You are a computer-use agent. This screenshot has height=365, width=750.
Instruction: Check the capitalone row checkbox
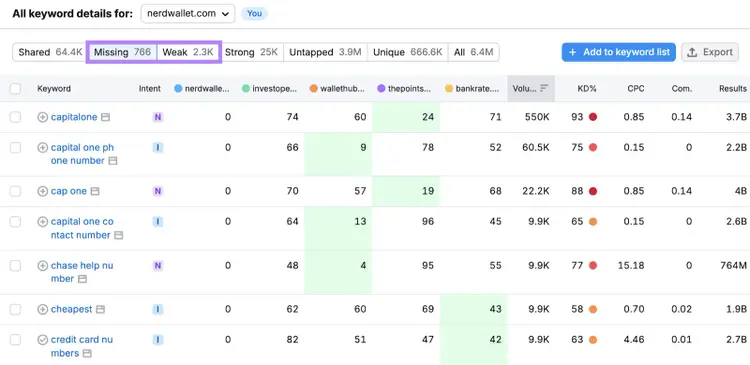coord(15,117)
